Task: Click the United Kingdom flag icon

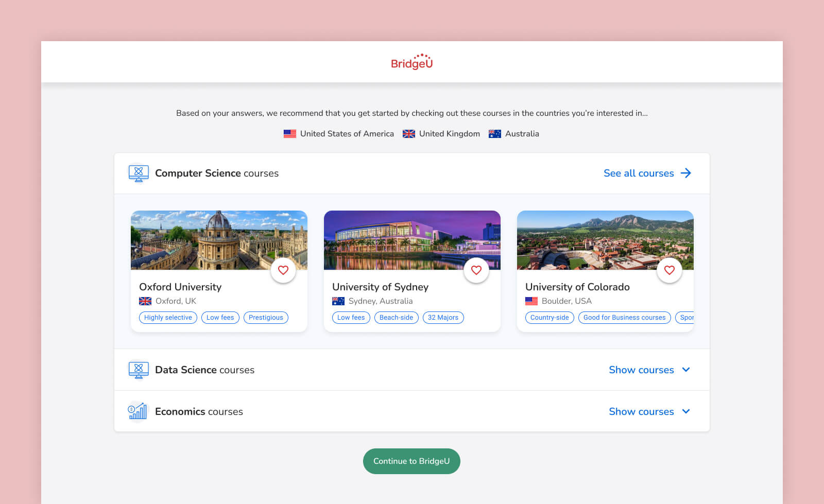Action: [x=409, y=133]
